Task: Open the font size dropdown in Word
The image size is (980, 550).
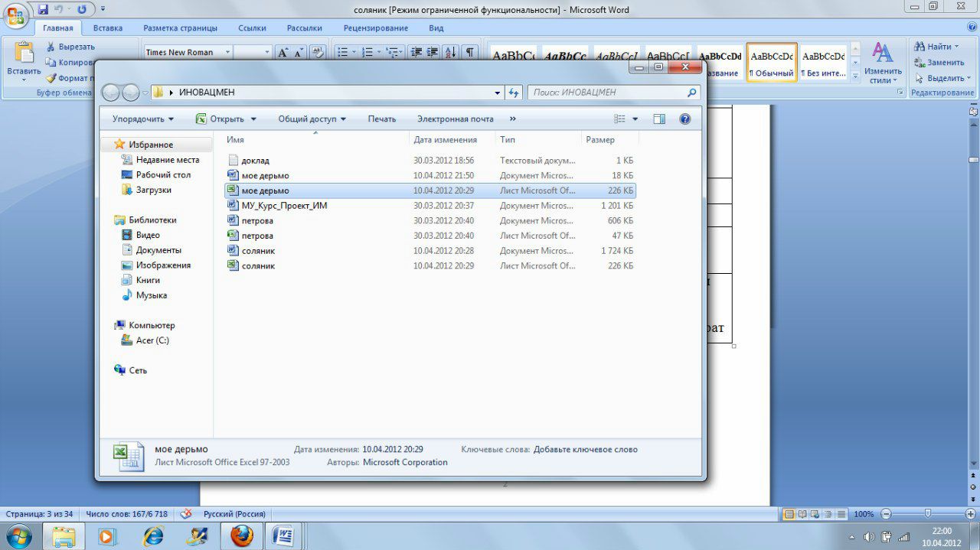Action: pyautogui.click(x=267, y=52)
